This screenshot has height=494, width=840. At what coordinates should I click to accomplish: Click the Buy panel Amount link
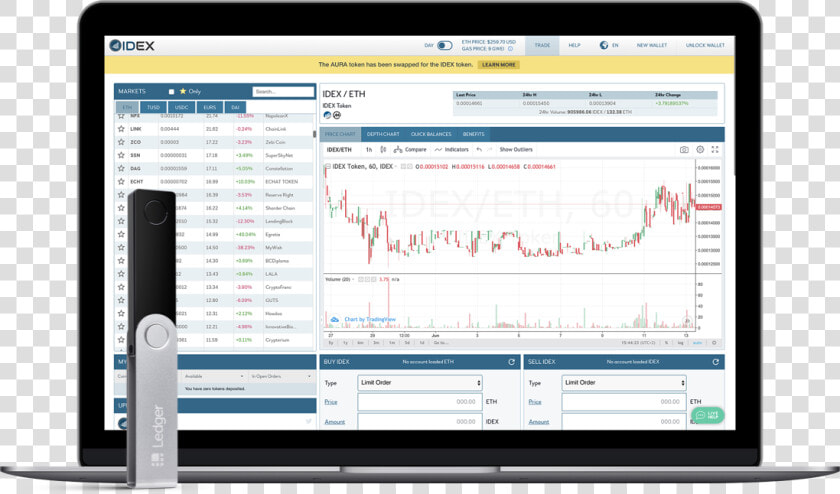pyautogui.click(x=334, y=422)
